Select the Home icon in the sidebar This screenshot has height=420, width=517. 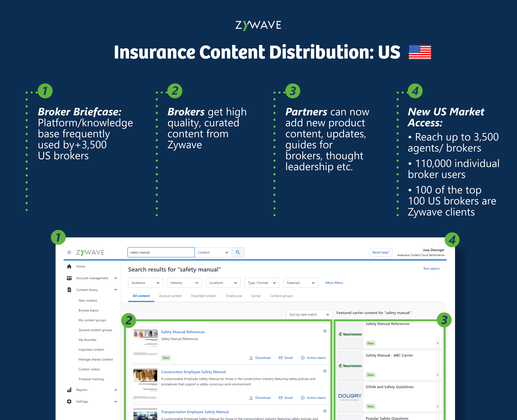pyautogui.click(x=69, y=266)
